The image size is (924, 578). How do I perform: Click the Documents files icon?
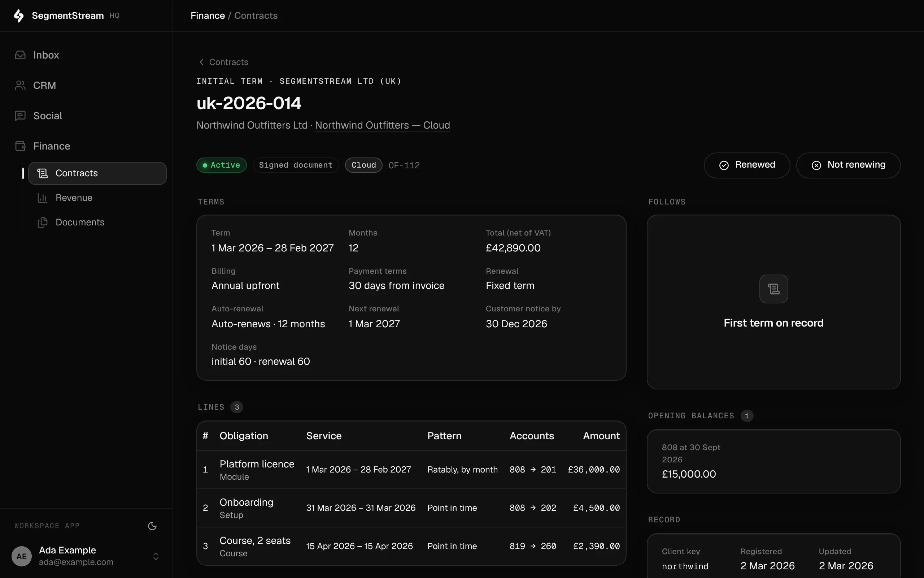click(x=42, y=222)
